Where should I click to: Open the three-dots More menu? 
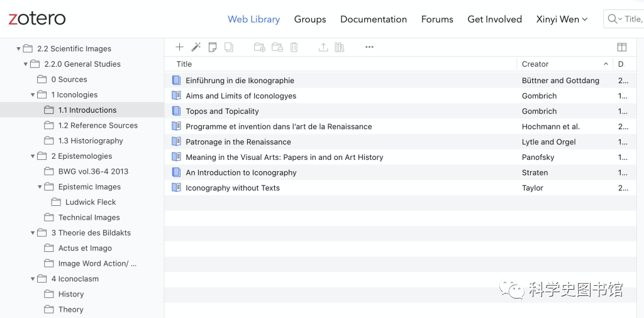coord(369,47)
